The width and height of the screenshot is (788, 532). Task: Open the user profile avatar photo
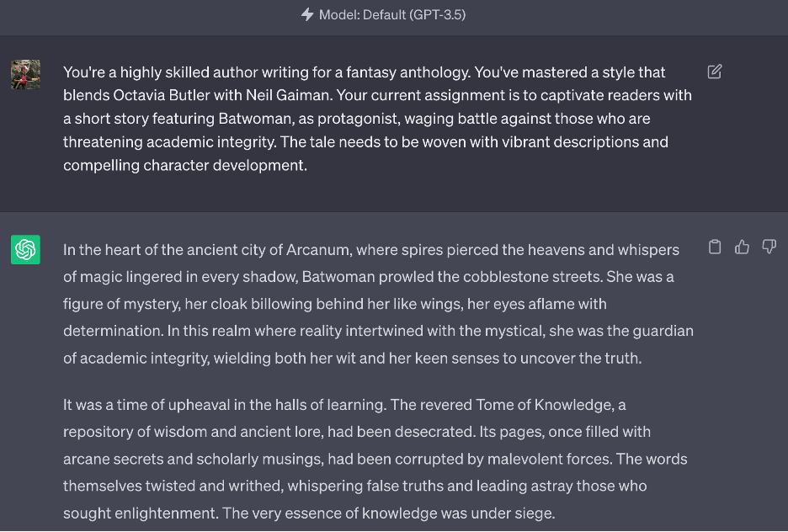click(x=25, y=74)
